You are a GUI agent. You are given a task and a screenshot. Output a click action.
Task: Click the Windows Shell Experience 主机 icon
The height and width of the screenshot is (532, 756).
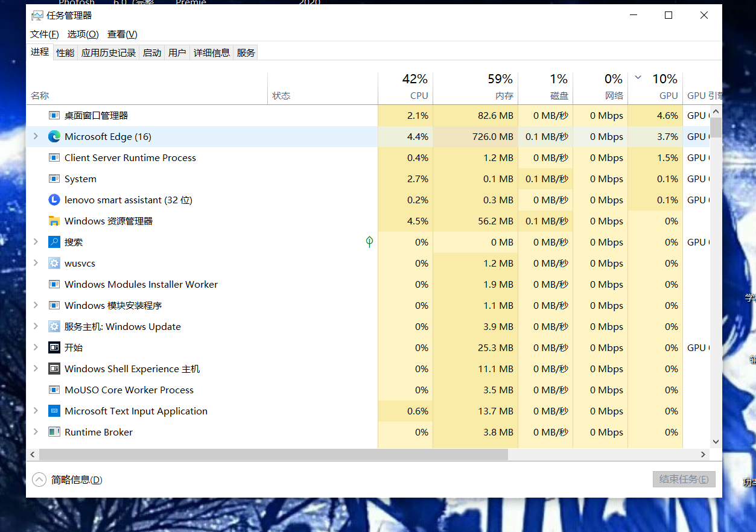point(54,369)
